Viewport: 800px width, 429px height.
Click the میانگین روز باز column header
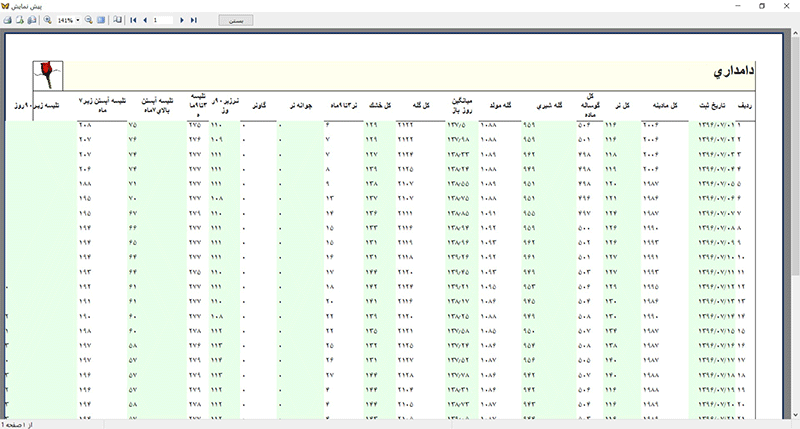coord(462,106)
